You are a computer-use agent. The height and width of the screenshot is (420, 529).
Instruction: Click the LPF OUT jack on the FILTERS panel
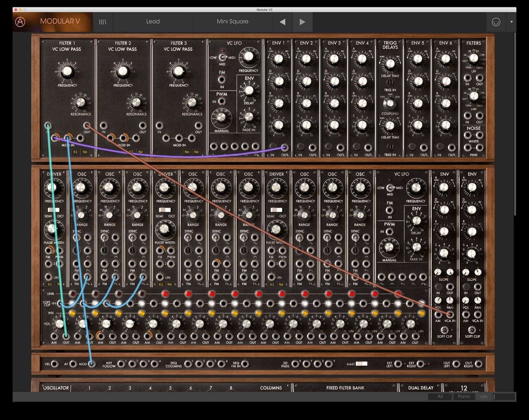479,78
